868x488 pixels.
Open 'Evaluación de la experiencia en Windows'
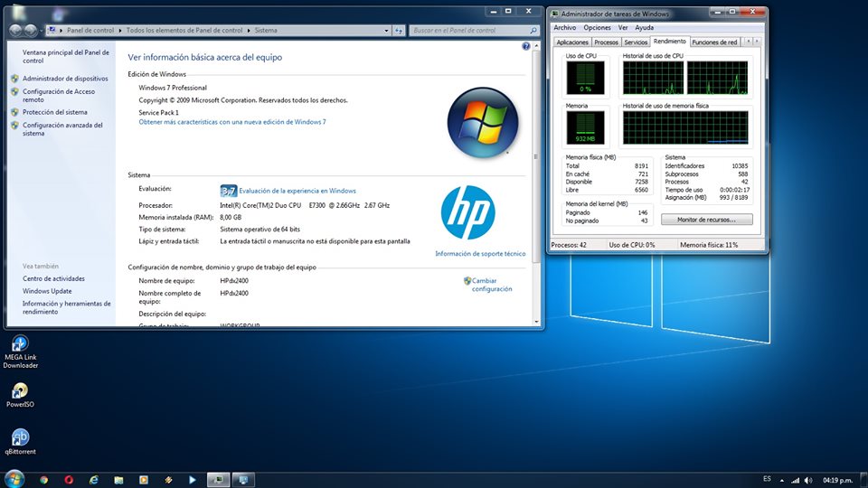click(x=297, y=191)
